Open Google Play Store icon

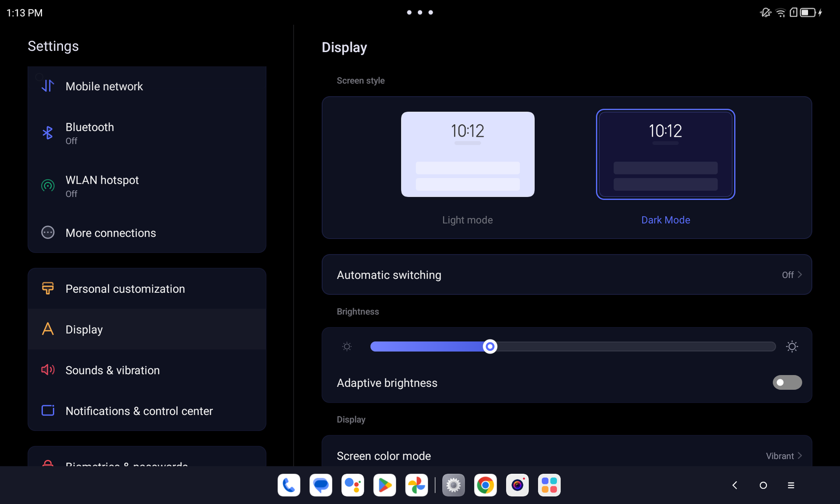[385, 485]
